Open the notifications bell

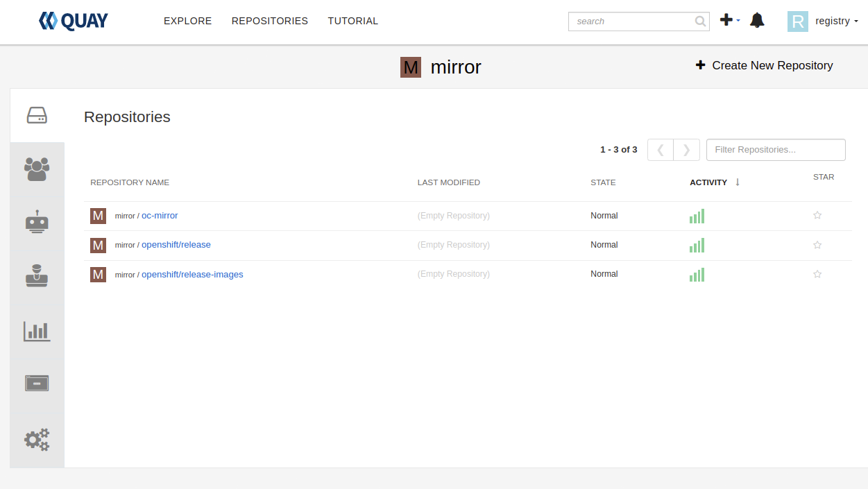click(x=757, y=20)
